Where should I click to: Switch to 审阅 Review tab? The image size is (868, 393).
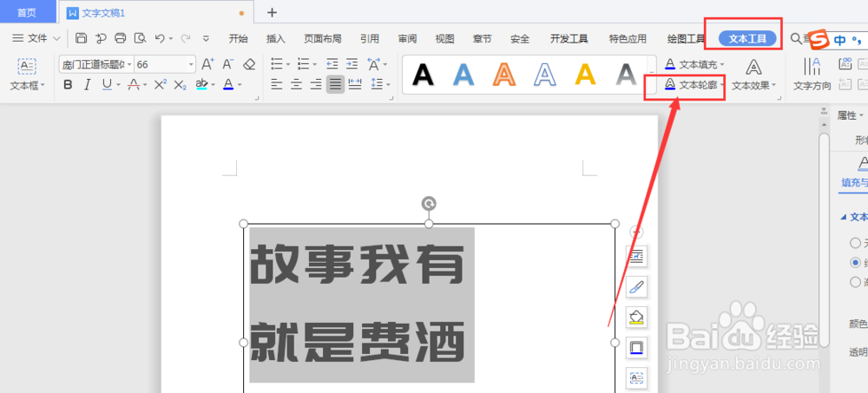[407, 38]
